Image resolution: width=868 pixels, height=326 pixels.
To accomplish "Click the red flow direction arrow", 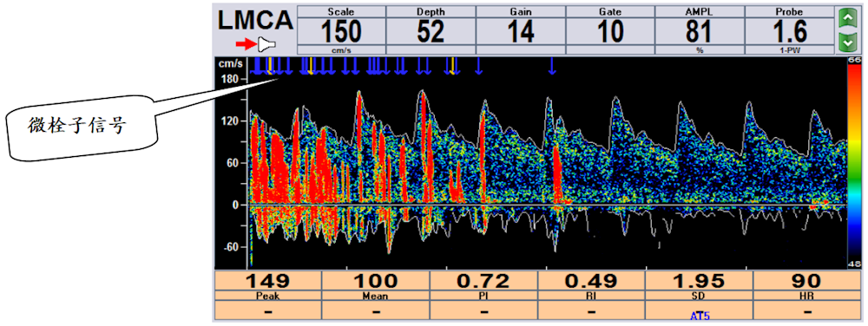I will 246,43.
